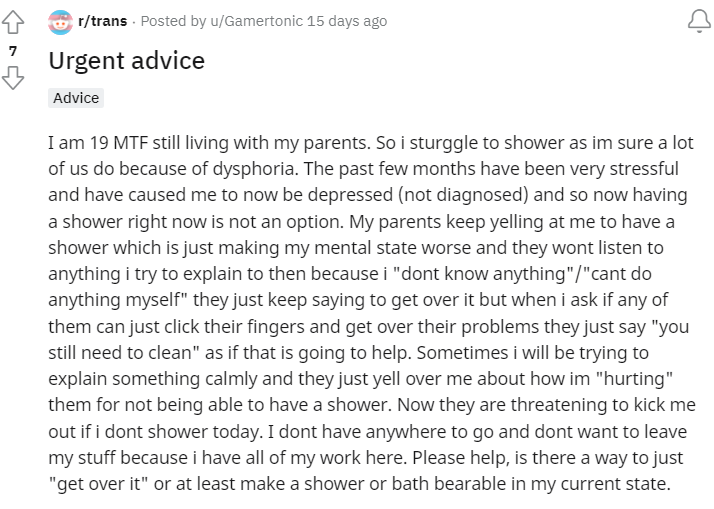Click the opening words I am 19 MTF

point(98,143)
